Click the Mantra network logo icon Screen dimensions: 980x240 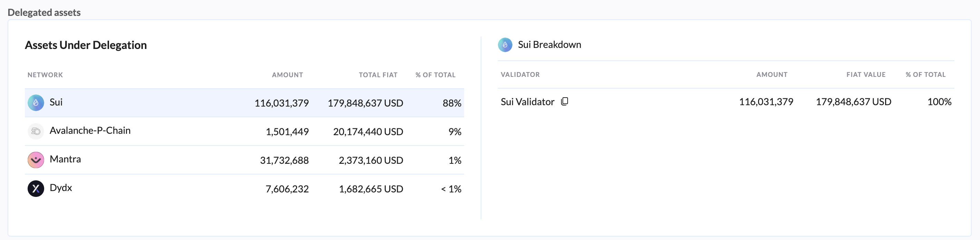pyautogui.click(x=36, y=160)
